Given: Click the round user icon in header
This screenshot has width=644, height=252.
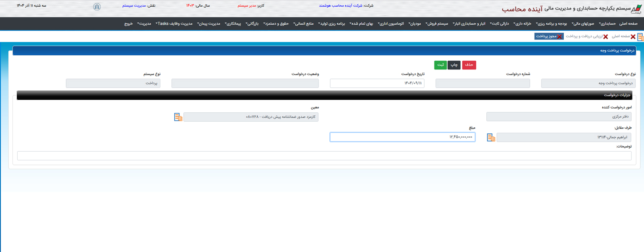Looking at the screenshot, I should 97,7.
